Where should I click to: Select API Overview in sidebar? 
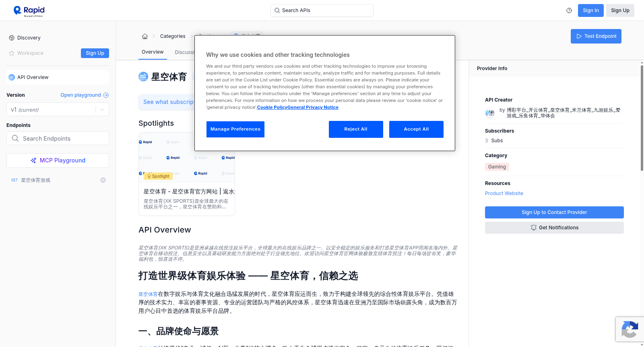(x=58, y=77)
